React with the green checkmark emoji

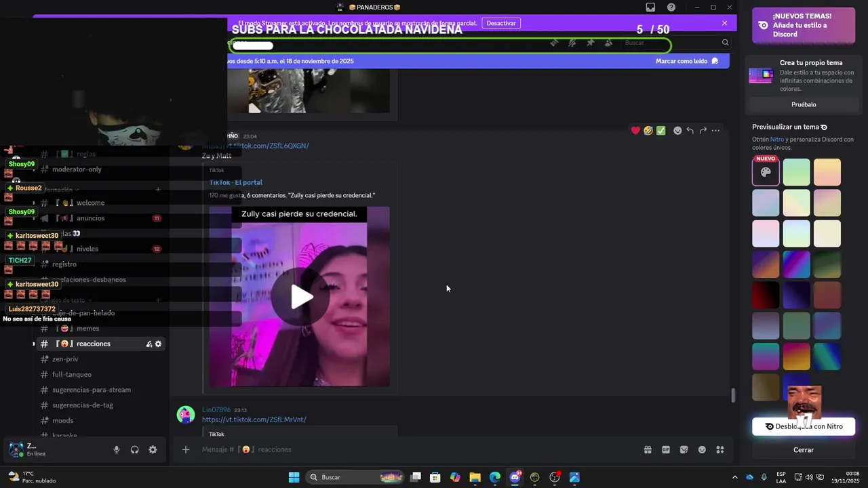[x=661, y=131]
